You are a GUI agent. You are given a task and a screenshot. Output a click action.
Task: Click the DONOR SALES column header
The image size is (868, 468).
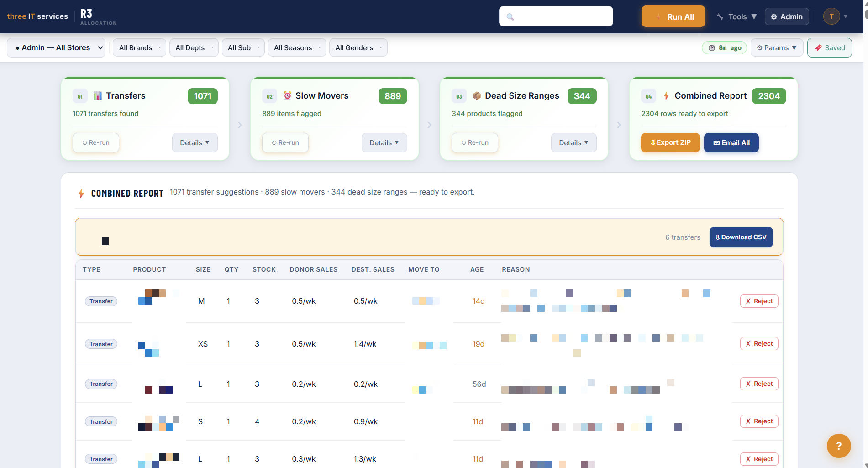(x=313, y=269)
